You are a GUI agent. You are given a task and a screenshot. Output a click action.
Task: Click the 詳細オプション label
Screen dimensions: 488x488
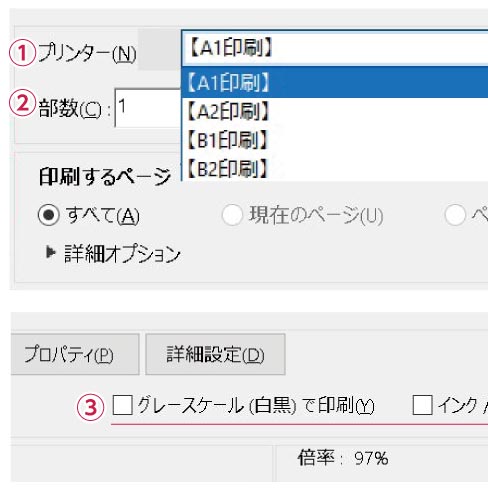pos(122,254)
